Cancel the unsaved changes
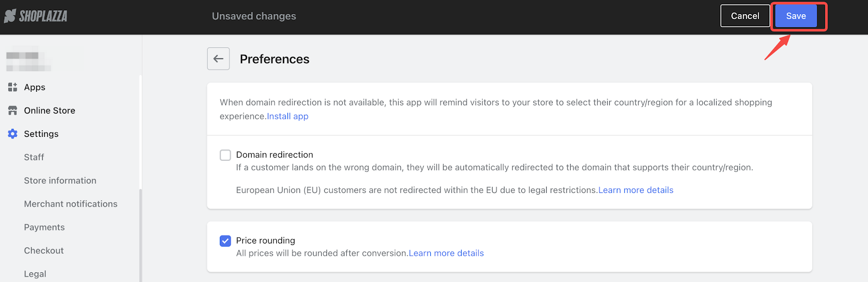This screenshot has height=282, width=868. [745, 16]
